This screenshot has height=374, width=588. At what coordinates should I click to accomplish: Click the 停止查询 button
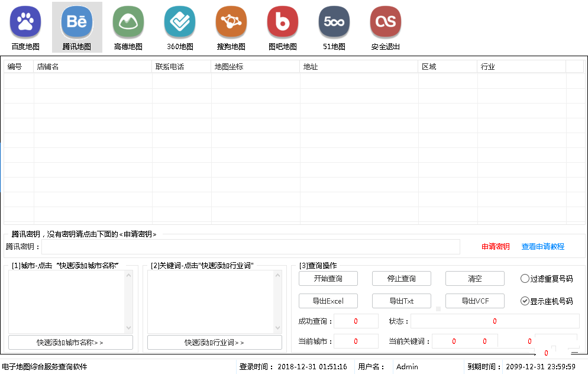[x=402, y=279]
